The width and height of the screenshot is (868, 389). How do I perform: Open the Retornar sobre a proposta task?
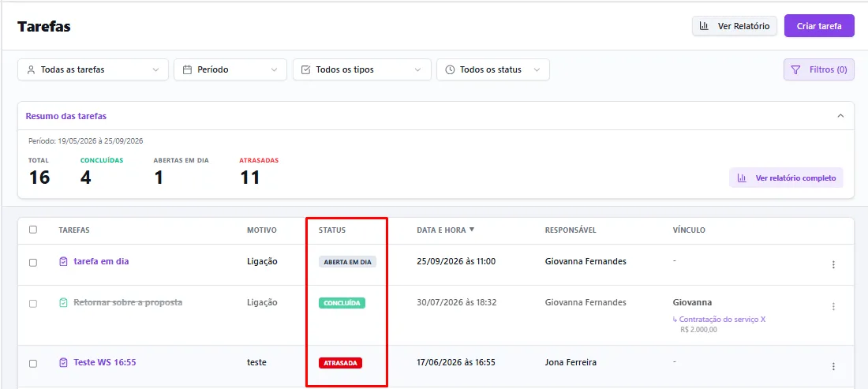[x=128, y=303]
